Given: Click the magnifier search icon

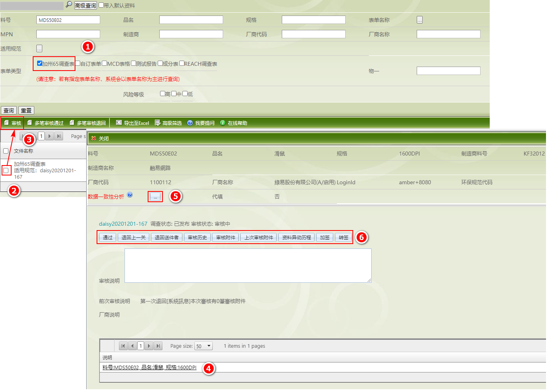Looking at the screenshot, I should point(69,4).
